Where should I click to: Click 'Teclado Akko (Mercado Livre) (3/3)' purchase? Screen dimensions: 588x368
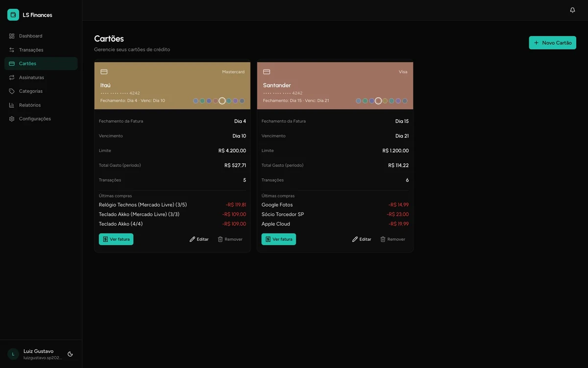click(x=139, y=214)
